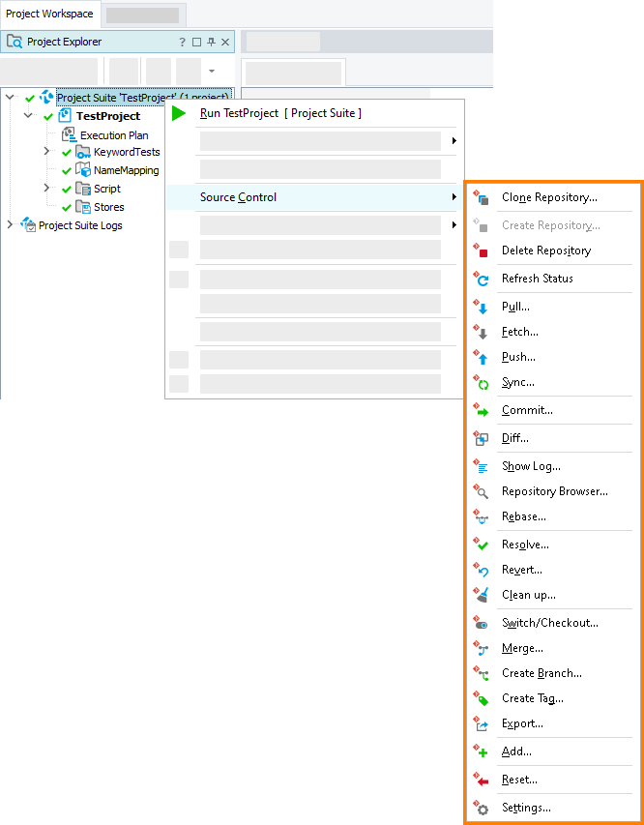Click the Commit green arrow icon
The image size is (644, 825).
[481, 410]
